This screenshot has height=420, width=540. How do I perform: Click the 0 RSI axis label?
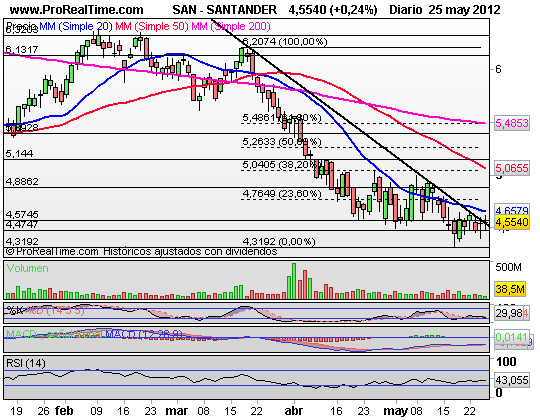click(499, 392)
